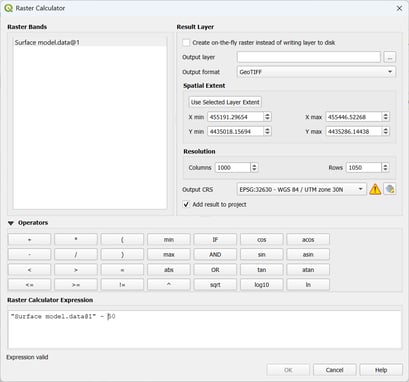Adjust Y min spinner arrows
This screenshot has height=382, width=409.
click(x=267, y=131)
